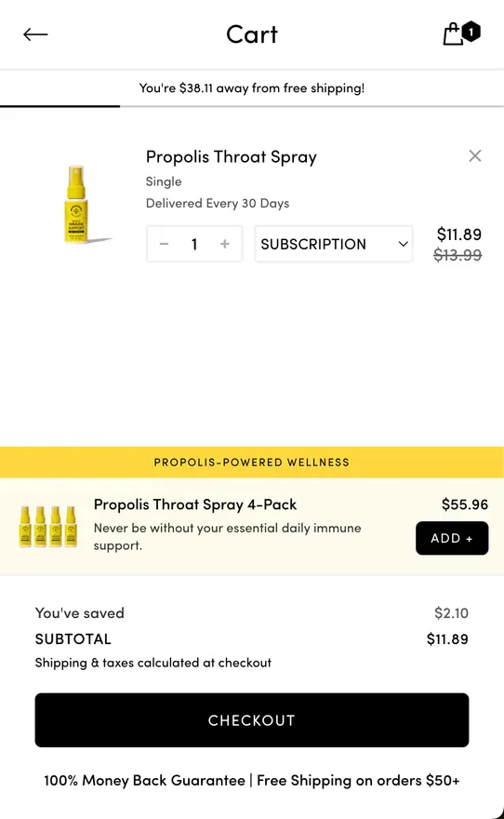Open the shopping bag icon
Screen dimensions: 504x819
453,34
